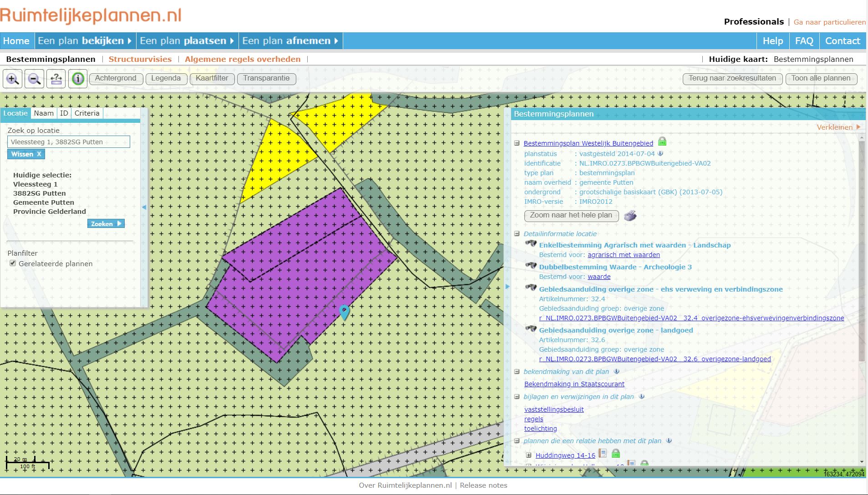Activate the measure distance tool
Viewport: 868px width, 495px height.
coord(56,78)
